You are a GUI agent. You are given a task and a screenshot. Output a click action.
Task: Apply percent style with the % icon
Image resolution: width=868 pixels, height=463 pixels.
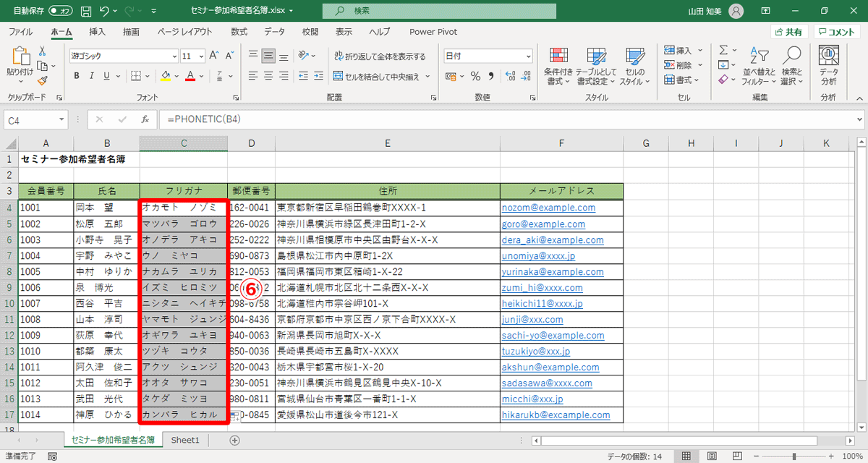(x=475, y=75)
